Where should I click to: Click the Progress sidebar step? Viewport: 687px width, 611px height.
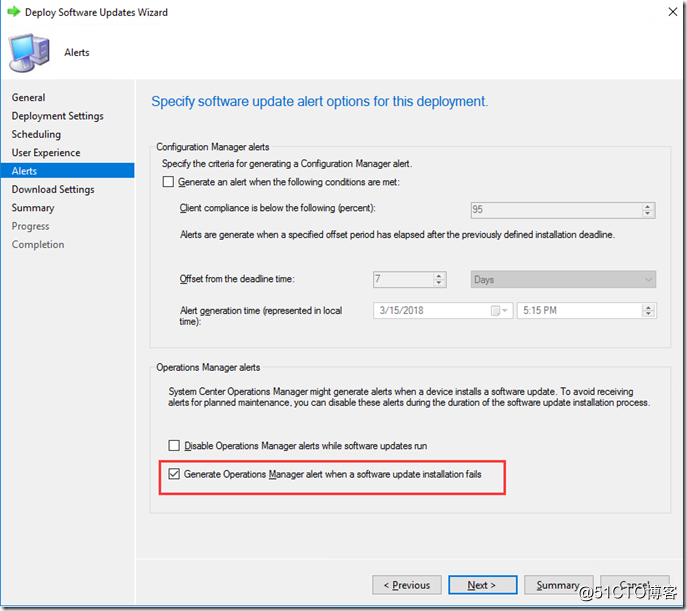click(x=30, y=226)
